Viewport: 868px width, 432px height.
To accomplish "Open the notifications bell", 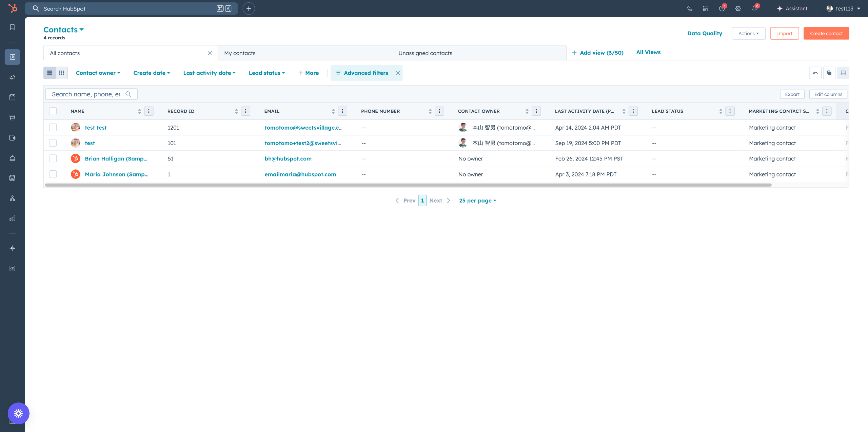I will click(x=754, y=8).
